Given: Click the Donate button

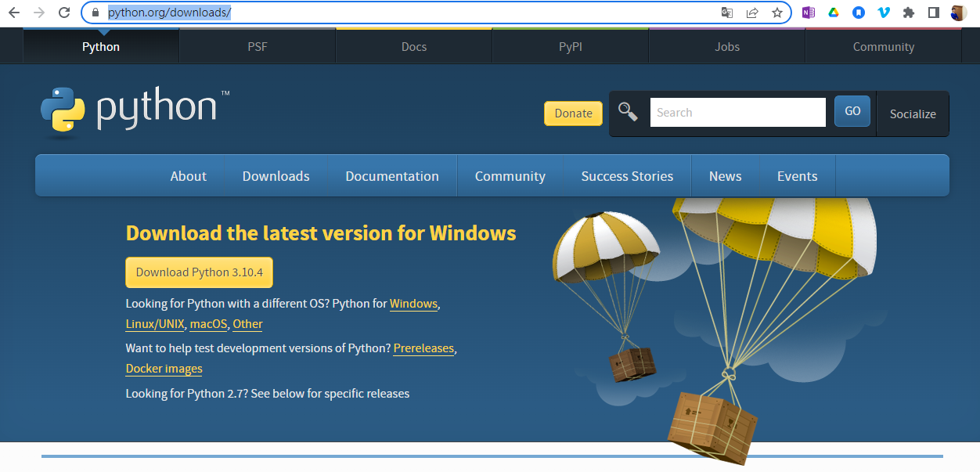Looking at the screenshot, I should [574, 113].
